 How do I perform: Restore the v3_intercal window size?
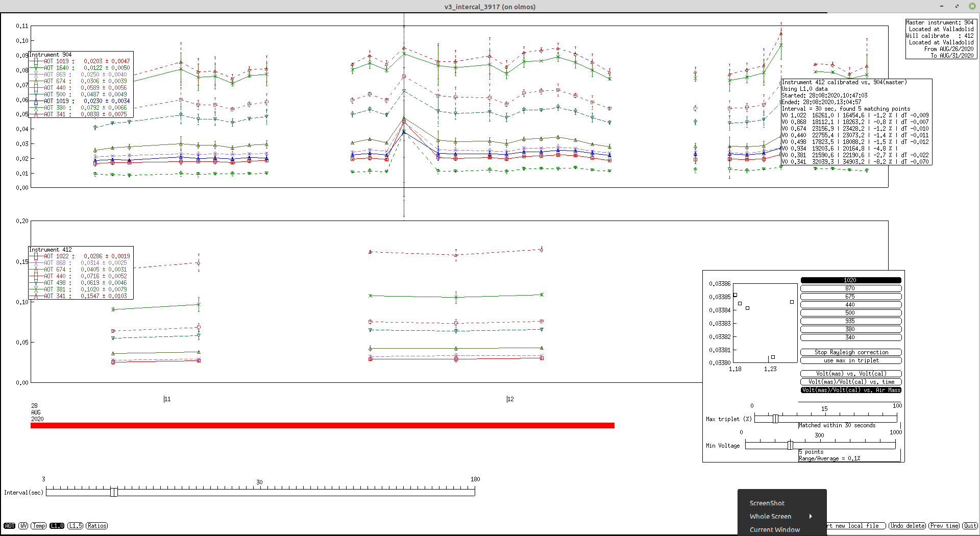pyautogui.click(x=957, y=6)
